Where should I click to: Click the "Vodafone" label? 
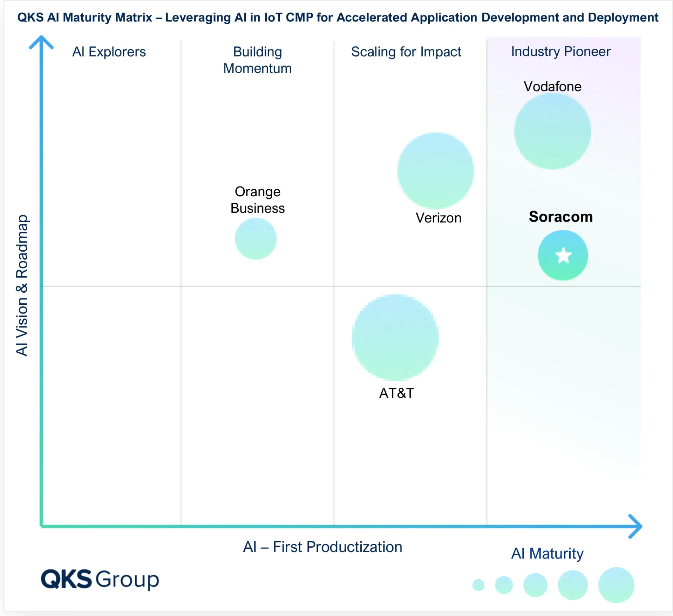click(553, 87)
